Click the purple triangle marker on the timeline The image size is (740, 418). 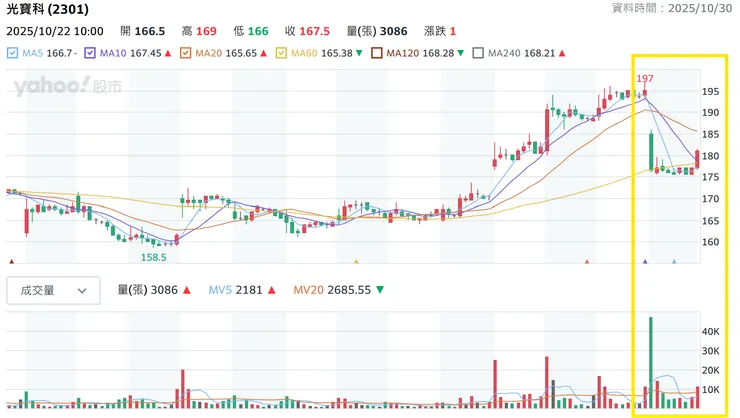[x=645, y=261]
